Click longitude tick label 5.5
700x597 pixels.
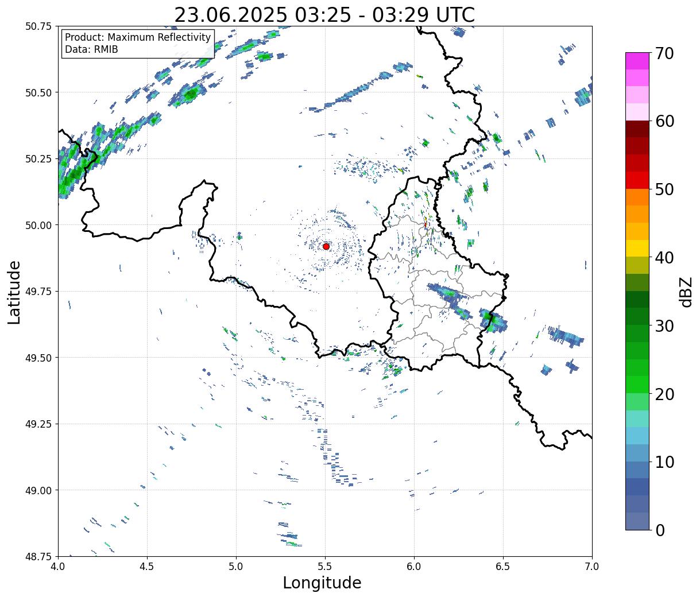[325, 566]
